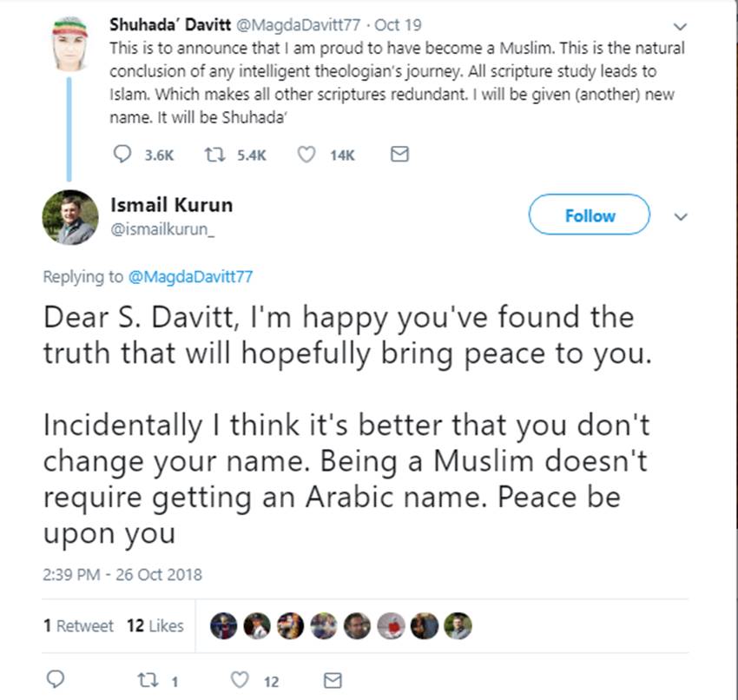Follow Ismail Kurun
Screen dimensions: 738x700
590,215
